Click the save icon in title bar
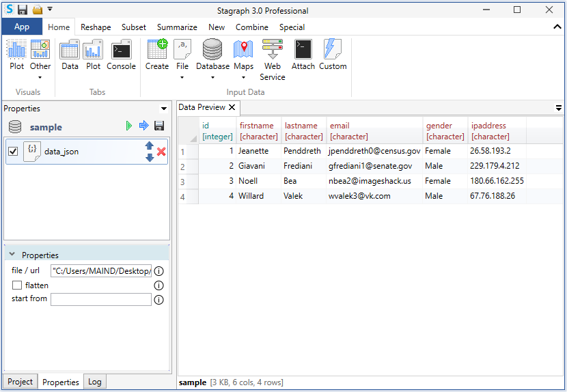The width and height of the screenshot is (567, 392). (x=23, y=10)
